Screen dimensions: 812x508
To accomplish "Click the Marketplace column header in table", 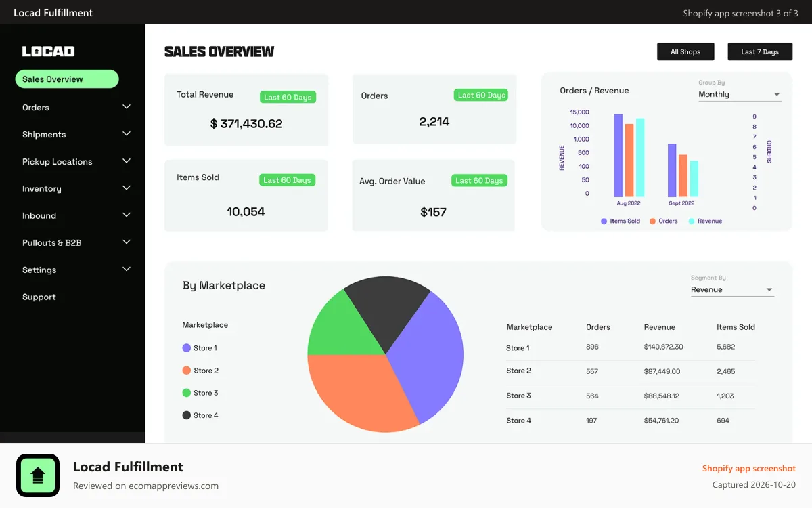I will point(529,327).
